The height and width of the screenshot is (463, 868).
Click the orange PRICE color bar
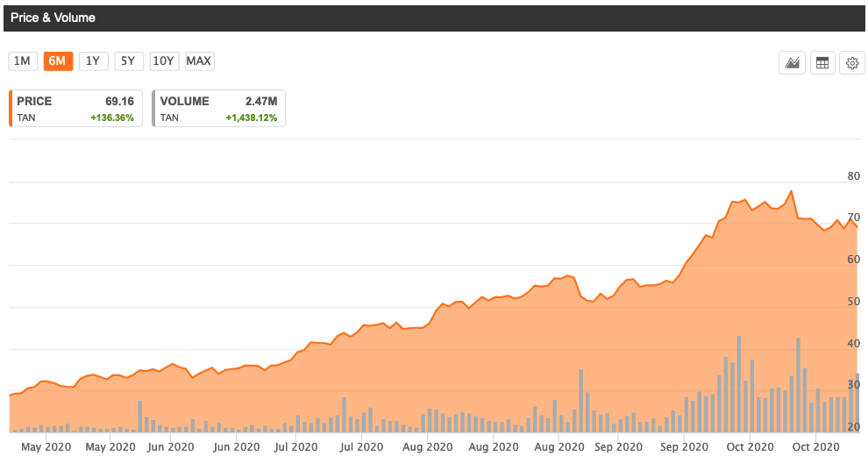tap(11, 108)
